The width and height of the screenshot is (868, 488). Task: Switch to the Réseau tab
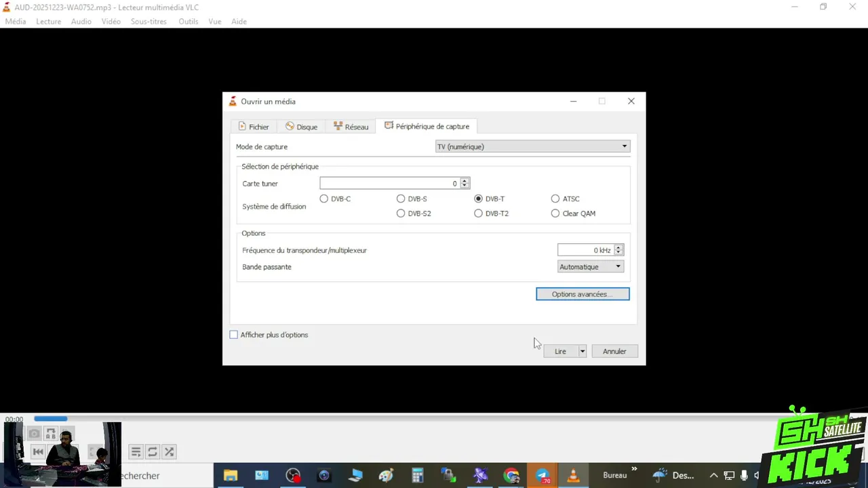(351, 127)
